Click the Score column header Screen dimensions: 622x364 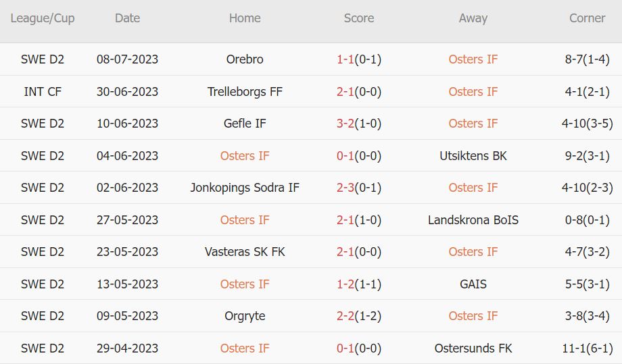click(x=358, y=18)
